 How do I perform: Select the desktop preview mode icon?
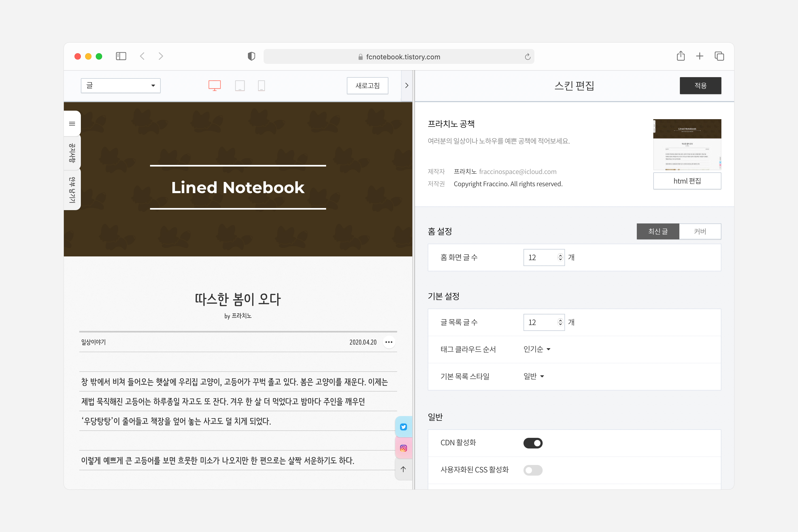tap(214, 85)
